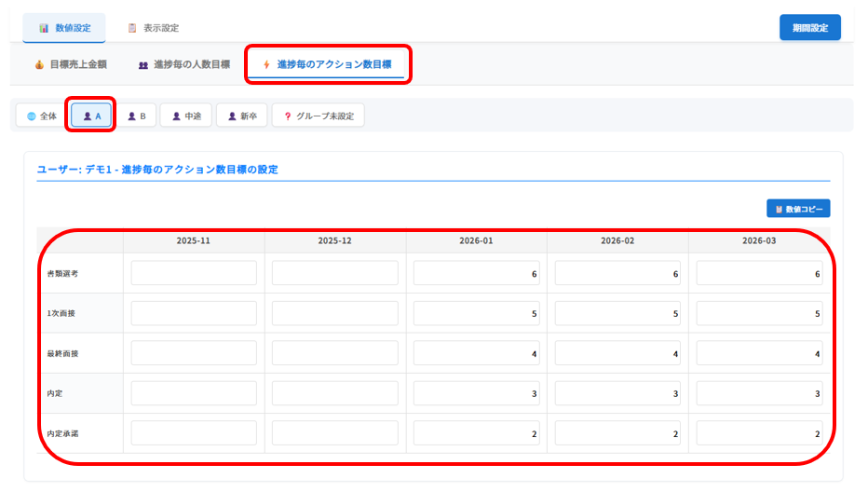Click the globe icon on 全体 filter

31,116
